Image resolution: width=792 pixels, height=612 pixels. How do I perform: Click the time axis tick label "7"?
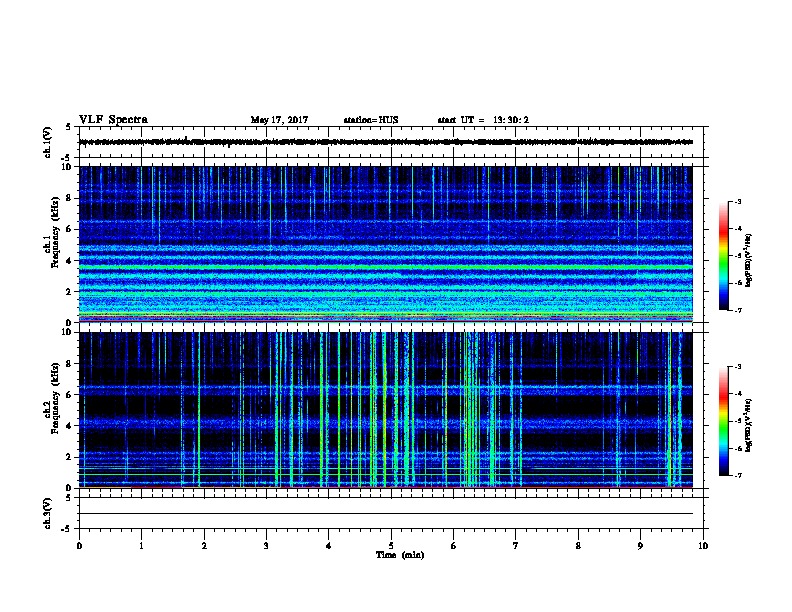click(x=516, y=546)
